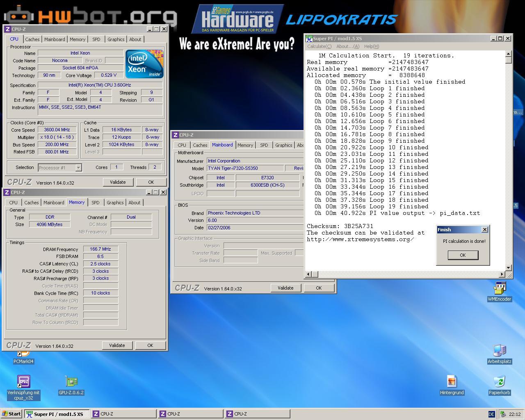Image resolution: width=525 pixels, height=420 pixels.
Task: Select Graphics tab in the Mainboard window
Action: (284, 145)
